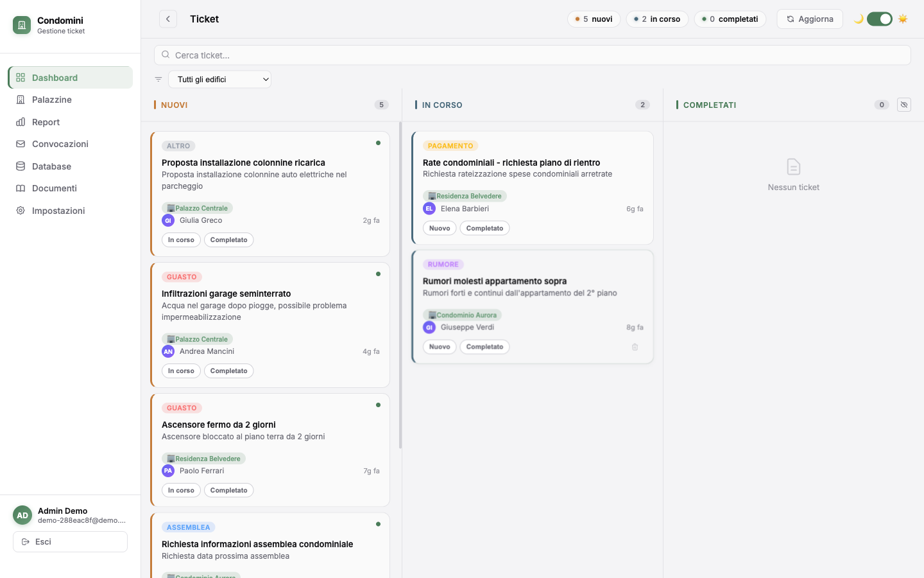Viewport: 924px width, 578px height.
Task: Click Andrea Mancini avatar badge
Action: click(x=168, y=351)
